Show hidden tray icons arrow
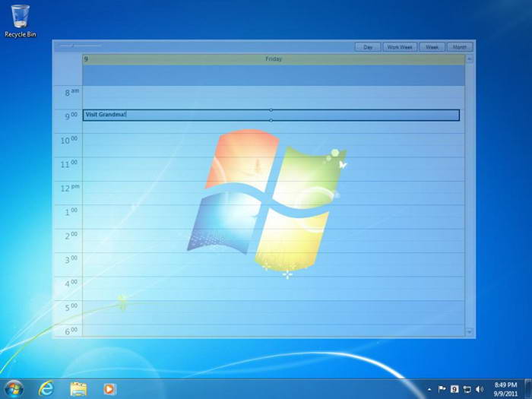 click(429, 389)
